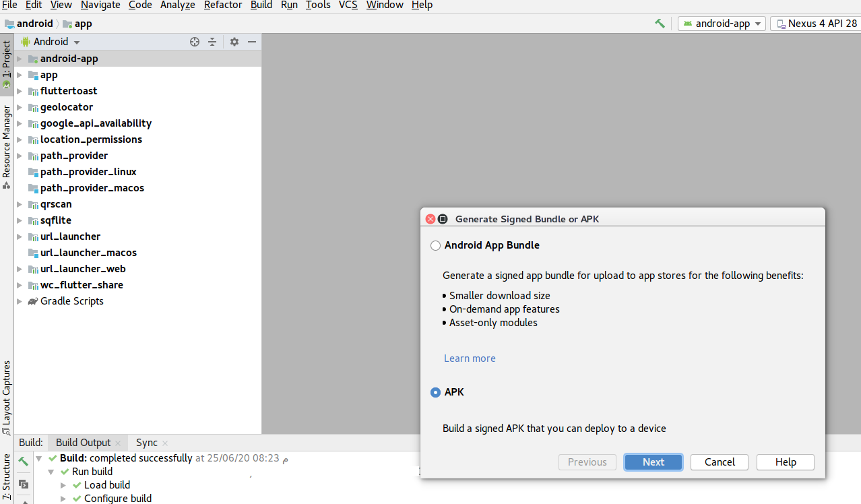The image size is (861, 504).
Task: Click the run tasks icon below the build hammer
Action: (22, 484)
